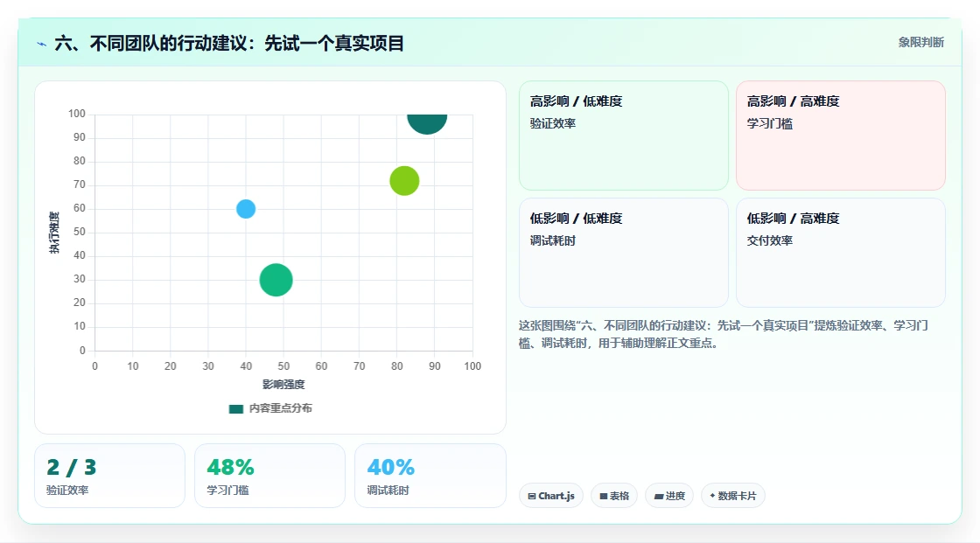Toggle the 内容重点分布 legend color box
980x543 pixels.
[x=235, y=408]
